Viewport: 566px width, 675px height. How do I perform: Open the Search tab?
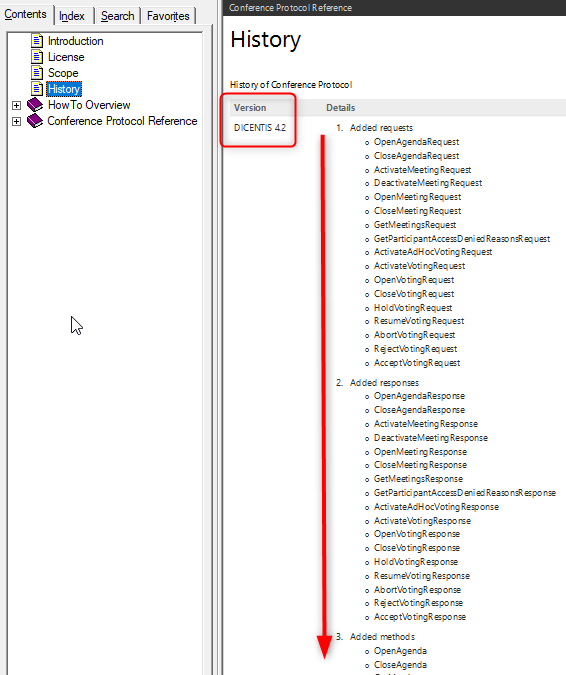(118, 16)
